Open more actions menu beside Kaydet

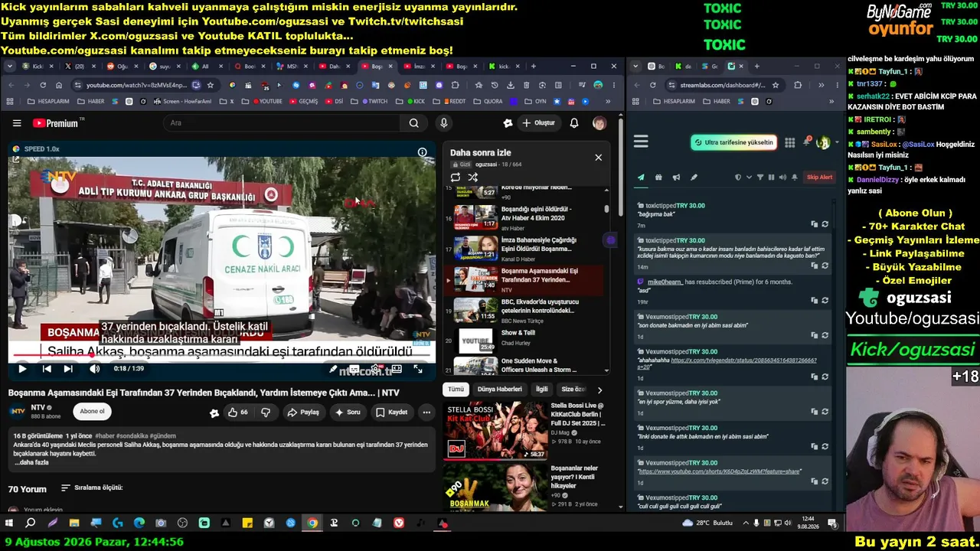tap(426, 412)
